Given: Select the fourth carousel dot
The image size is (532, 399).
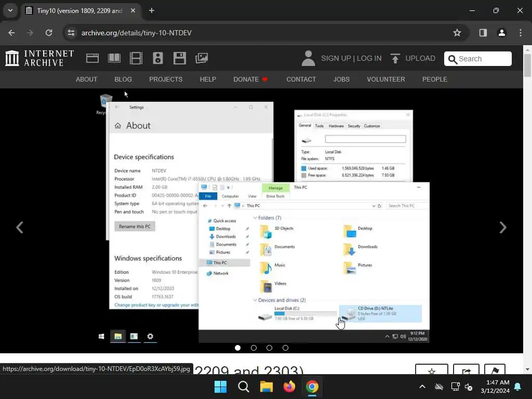Looking at the screenshot, I should (285, 348).
